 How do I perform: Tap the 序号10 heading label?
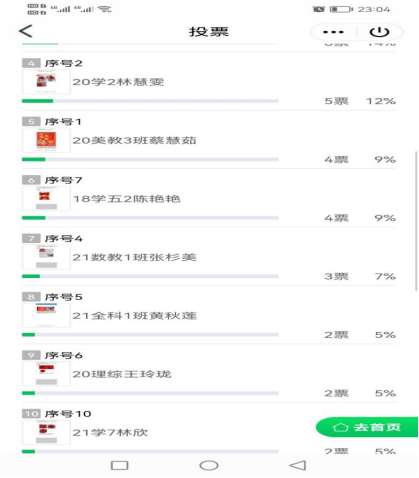(x=68, y=414)
